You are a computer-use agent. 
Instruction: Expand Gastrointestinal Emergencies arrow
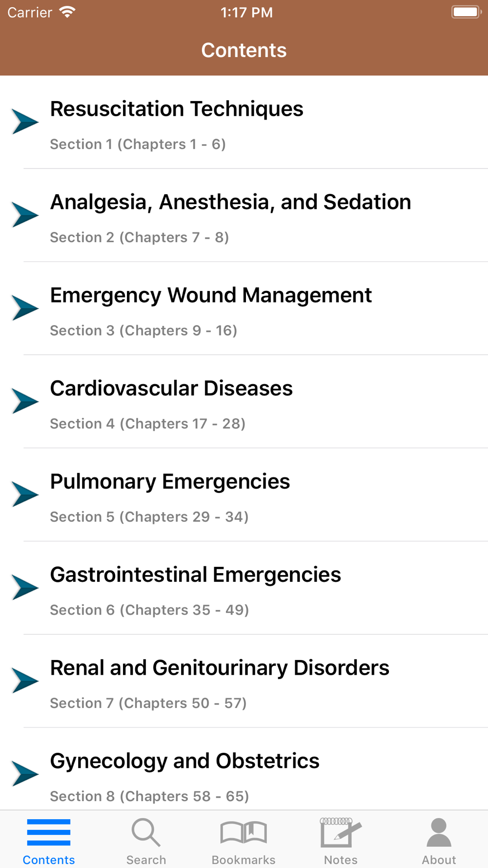pyautogui.click(x=25, y=587)
